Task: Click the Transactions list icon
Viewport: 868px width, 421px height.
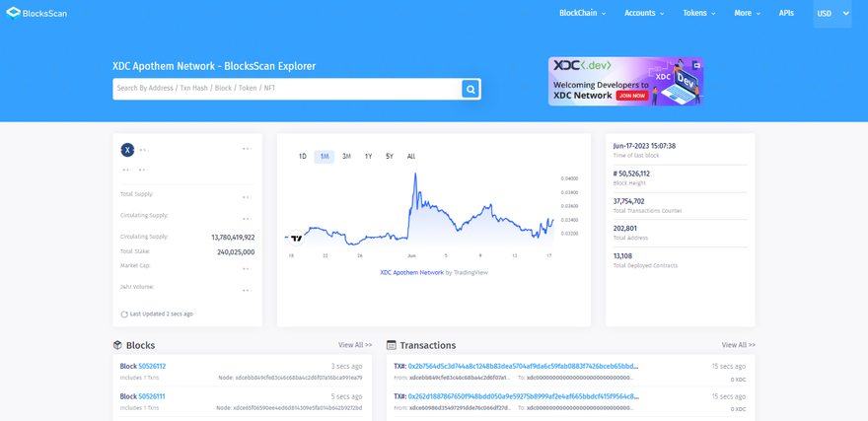Action: click(392, 345)
